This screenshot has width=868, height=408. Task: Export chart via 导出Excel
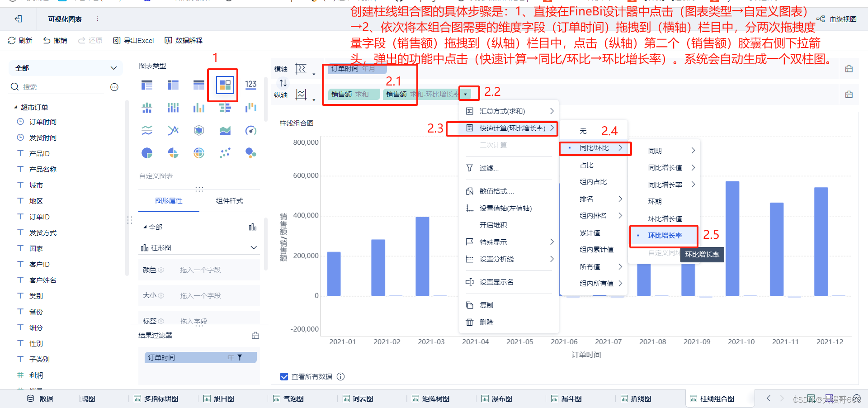pos(133,40)
